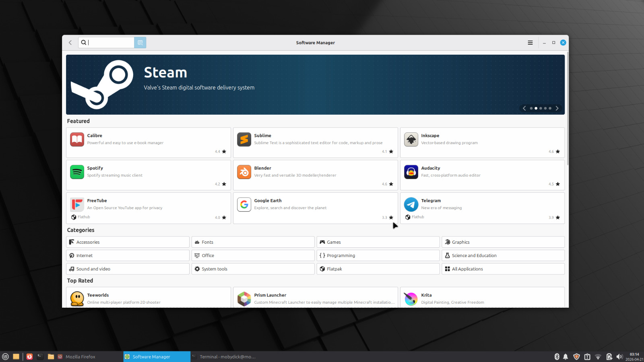Toggle search in descriptions button
The image size is (644, 362).
pos(140,43)
